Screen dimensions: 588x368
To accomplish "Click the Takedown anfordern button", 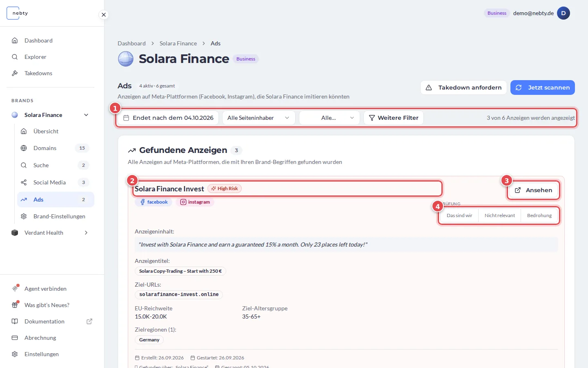I will (x=463, y=88).
